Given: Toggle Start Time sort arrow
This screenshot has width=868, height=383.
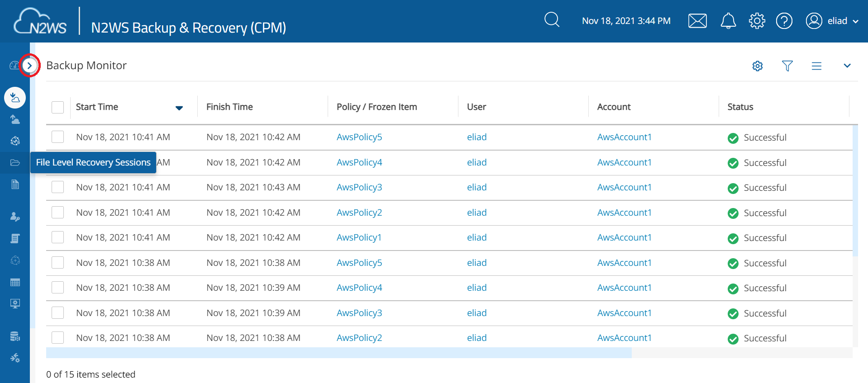Looking at the screenshot, I should tap(179, 108).
